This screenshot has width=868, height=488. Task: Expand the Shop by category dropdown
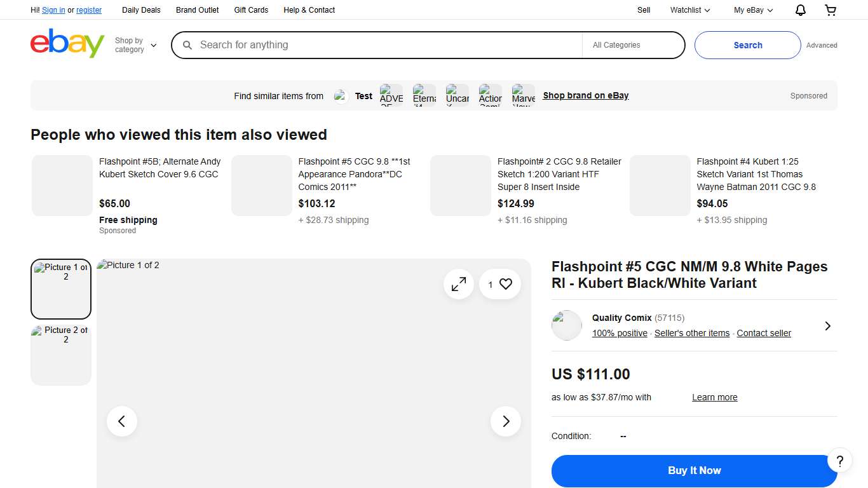pyautogui.click(x=135, y=45)
